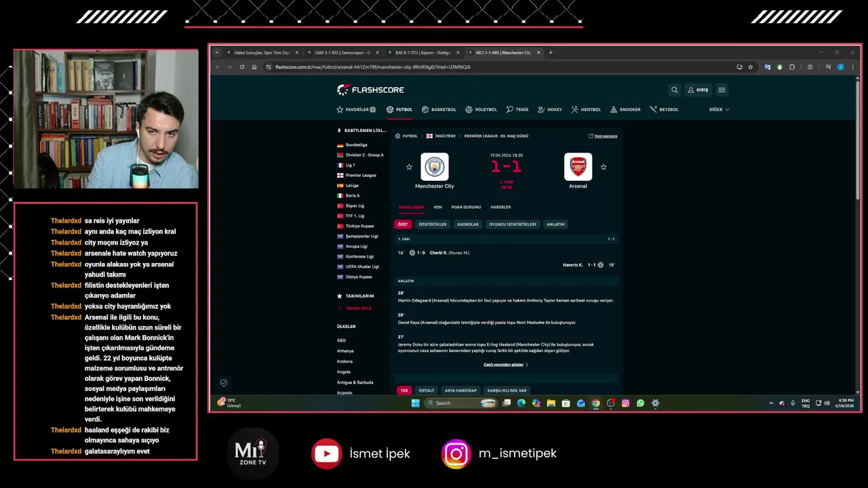Click the GİRİŞ login button

point(698,89)
